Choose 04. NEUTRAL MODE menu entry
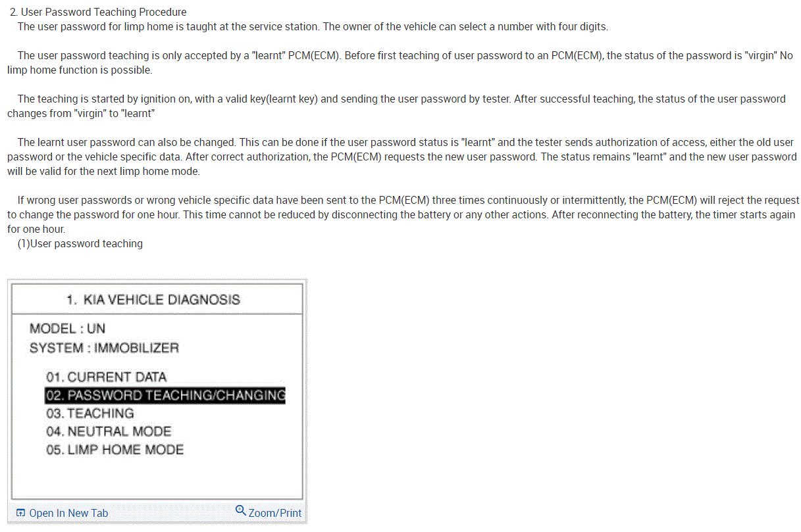Screen dimensions: 801x532 tap(109, 431)
